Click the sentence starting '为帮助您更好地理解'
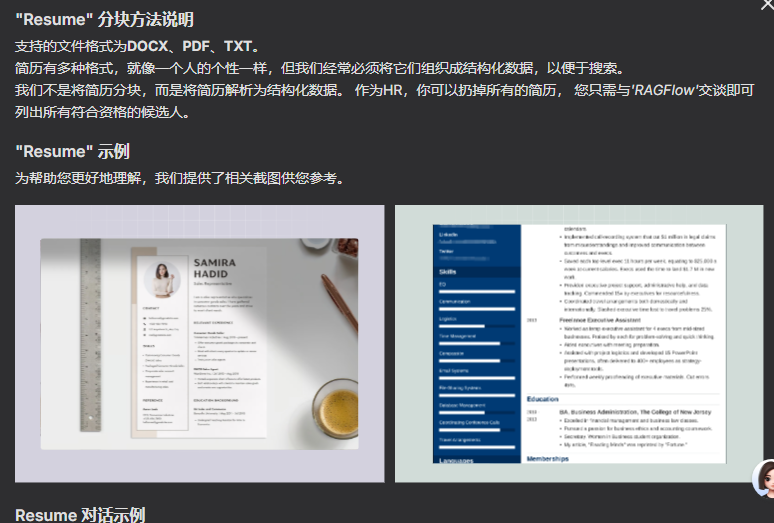Image resolution: width=774 pixels, height=523 pixels. coord(180,178)
